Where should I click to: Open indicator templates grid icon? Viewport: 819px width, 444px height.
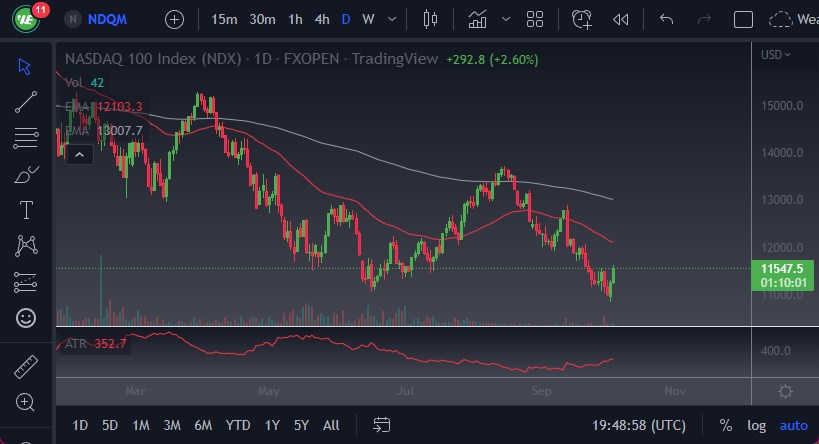coord(535,20)
